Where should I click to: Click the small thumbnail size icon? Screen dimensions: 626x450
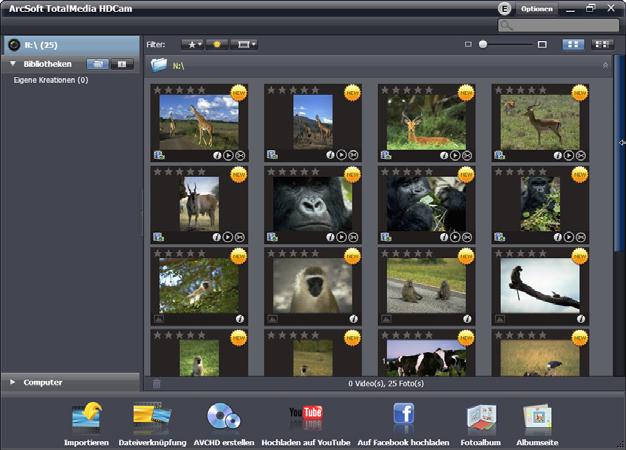pyautogui.click(x=468, y=44)
